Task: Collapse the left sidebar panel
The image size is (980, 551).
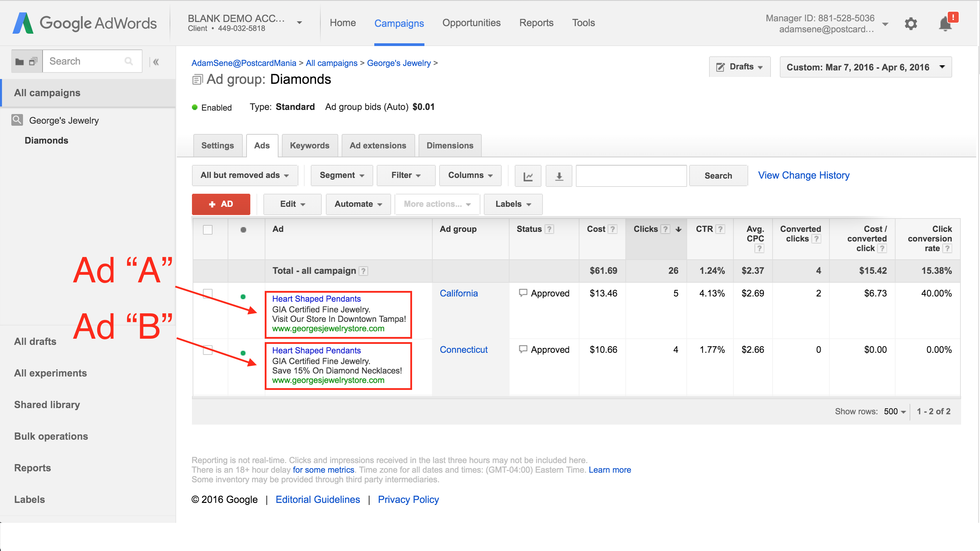Action: coord(156,61)
